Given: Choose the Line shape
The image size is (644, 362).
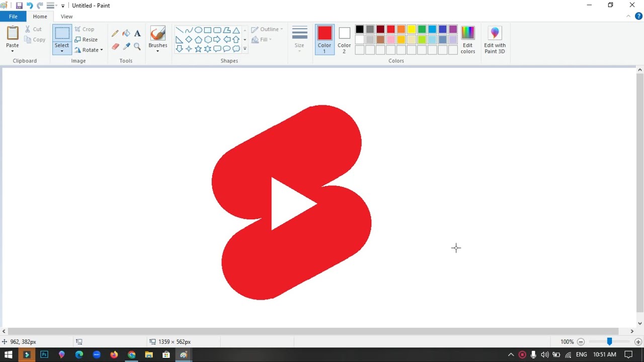Looking at the screenshot, I should 179,30.
